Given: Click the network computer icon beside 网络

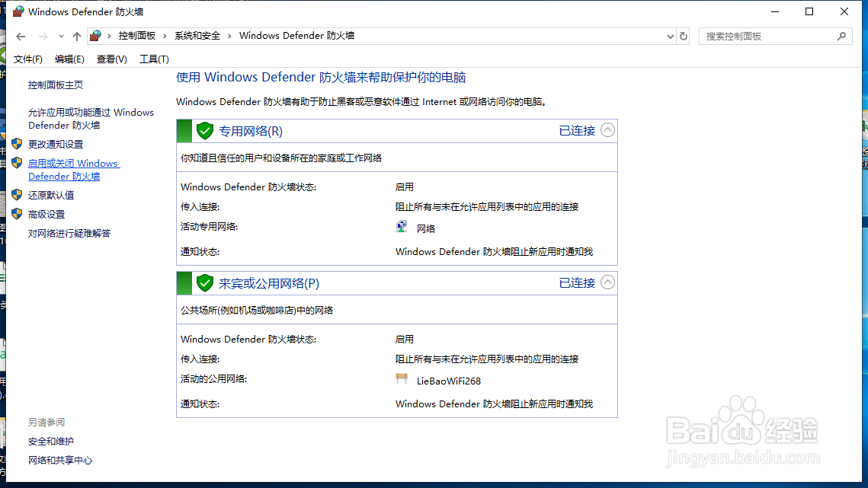Looking at the screenshot, I should click(x=402, y=227).
